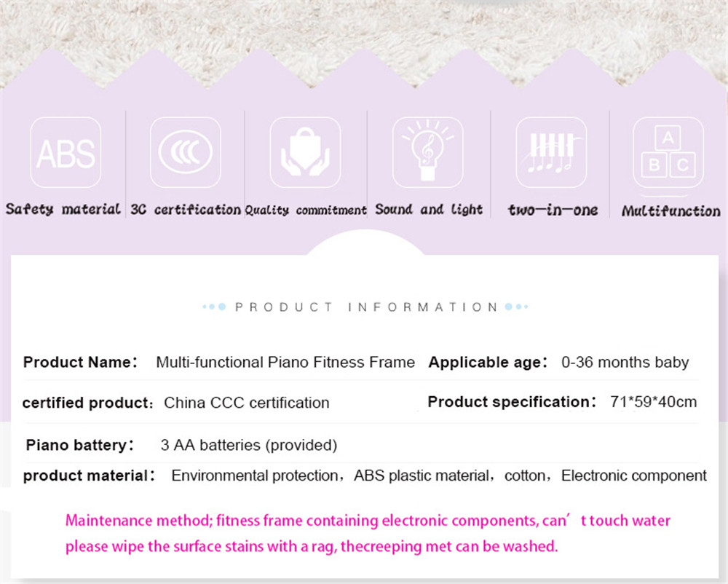
Task: Click the pink Maintenance method note
Action: click(x=368, y=534)
